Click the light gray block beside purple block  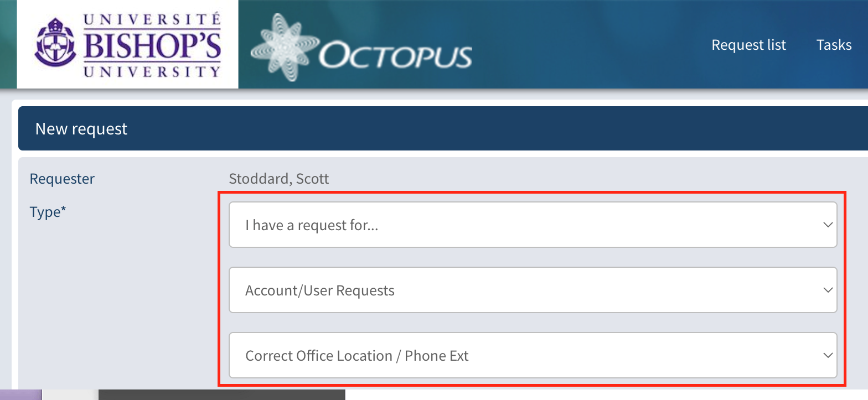coord(70,395)
